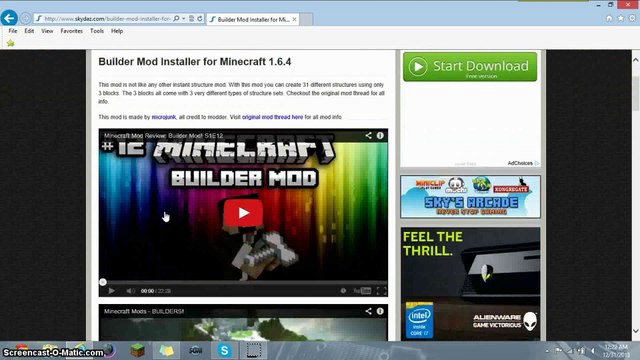
Task: Open the Skype taskbar icon
Action: tap(224, 350)
